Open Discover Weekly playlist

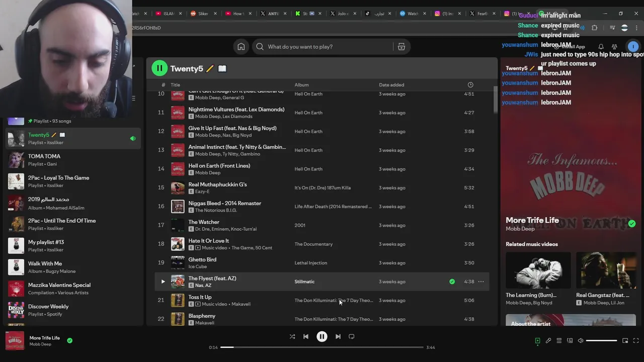pyautogui.click(x=73, y=310)
